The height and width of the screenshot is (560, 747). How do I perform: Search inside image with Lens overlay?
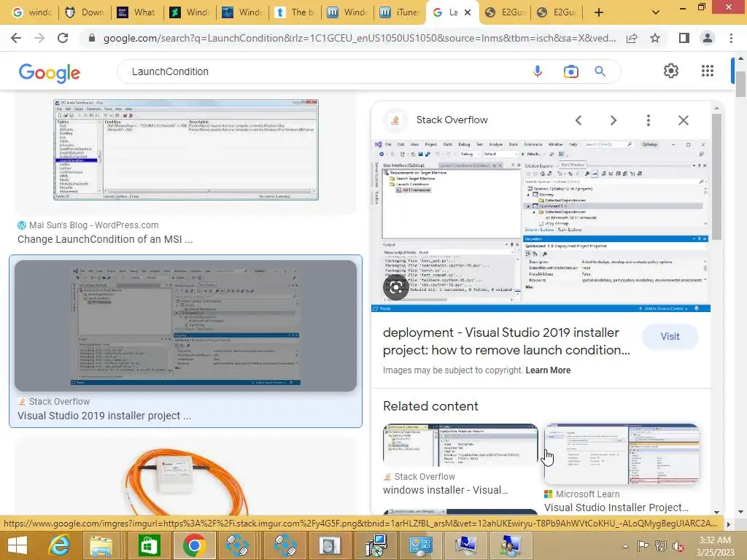(396, 287)
